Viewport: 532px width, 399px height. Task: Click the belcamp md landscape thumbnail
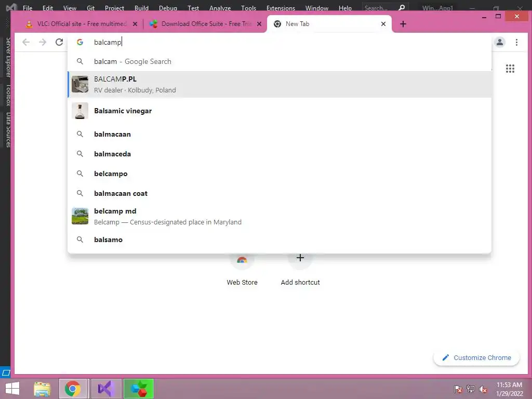tap(80, 216)
